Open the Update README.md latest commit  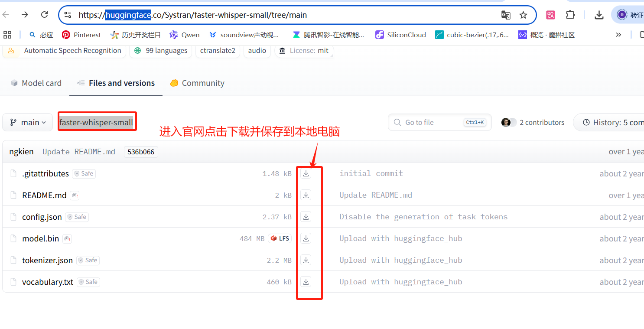79,152
